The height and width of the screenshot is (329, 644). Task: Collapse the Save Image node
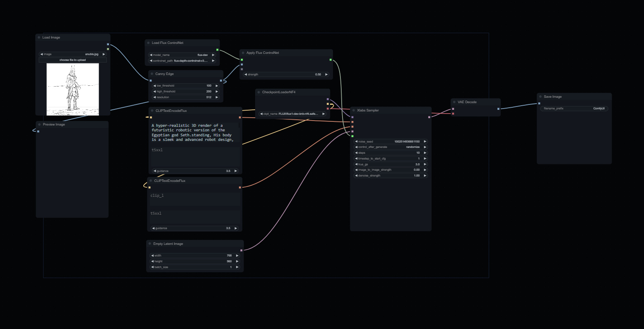coord(541,97)
